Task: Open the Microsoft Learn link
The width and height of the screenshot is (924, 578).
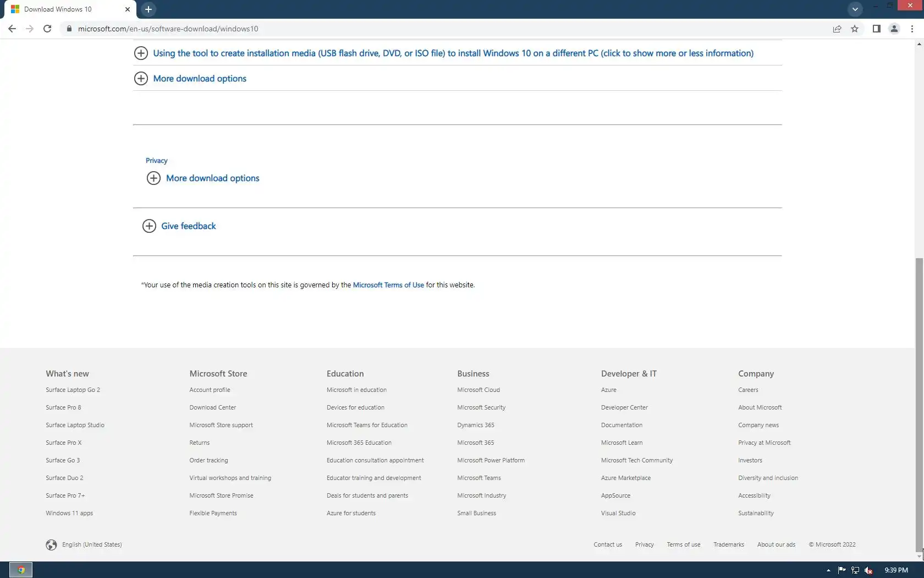Action: pos(621,443)
